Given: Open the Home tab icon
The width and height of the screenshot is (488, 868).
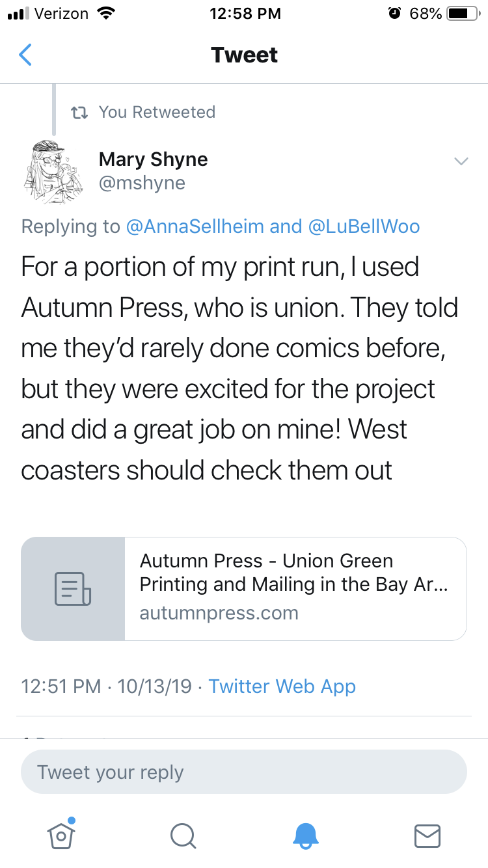Looking at the screenshot, I should pyautogui.click(x=61, y=834).
